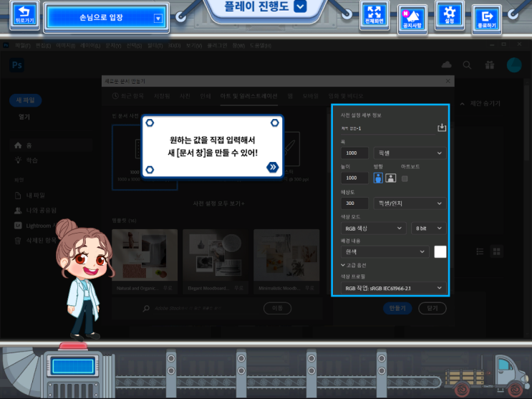Select the Elegant Moodboard template thumbnail
This screenshot has width=532, height=399.
pos(216,255)
